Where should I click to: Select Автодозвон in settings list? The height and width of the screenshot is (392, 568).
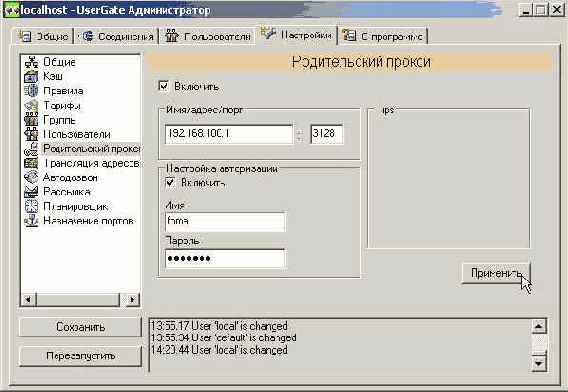pyautogui.click(x=70, y=178)
